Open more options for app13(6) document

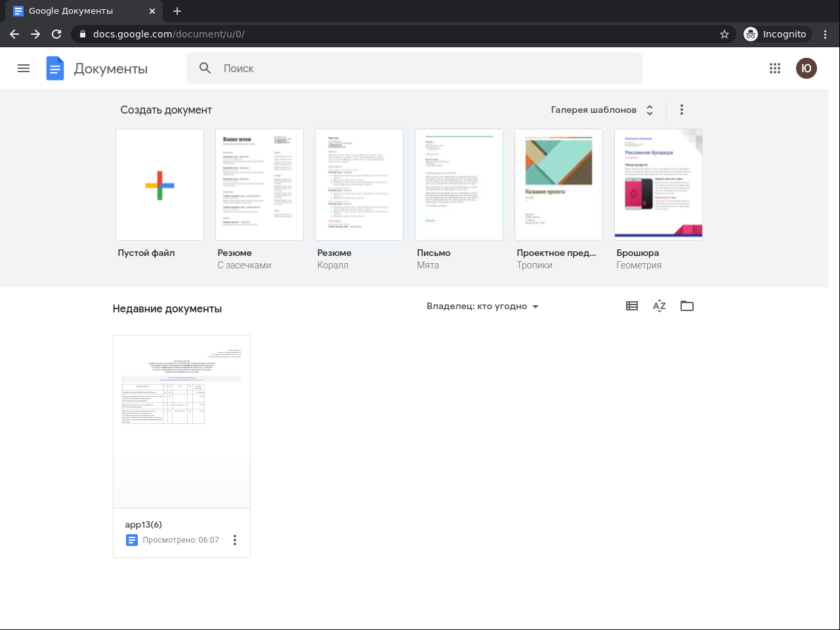tap(235, 540)
